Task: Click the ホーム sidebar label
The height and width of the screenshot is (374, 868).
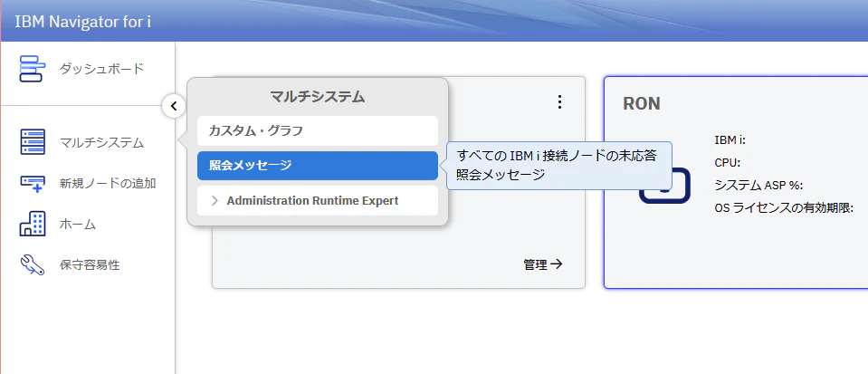Action: [78, 224]
